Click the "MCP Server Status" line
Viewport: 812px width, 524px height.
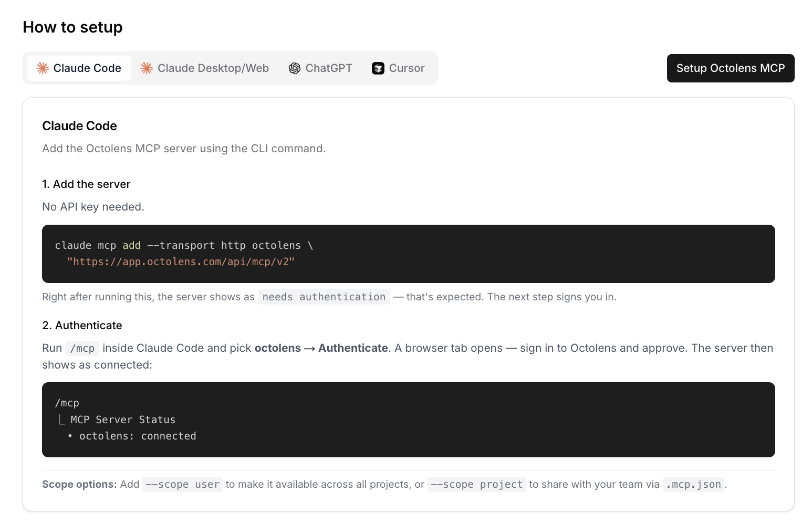[x=123, y=420]
